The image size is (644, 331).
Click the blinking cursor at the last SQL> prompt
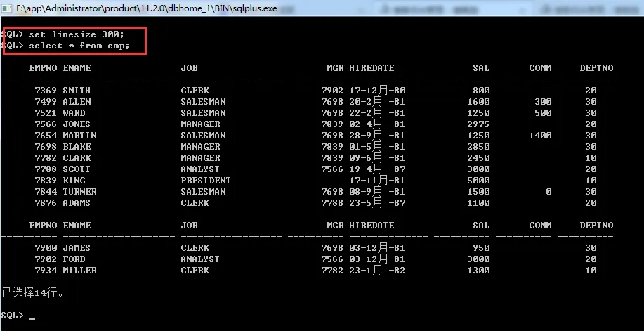32,318
